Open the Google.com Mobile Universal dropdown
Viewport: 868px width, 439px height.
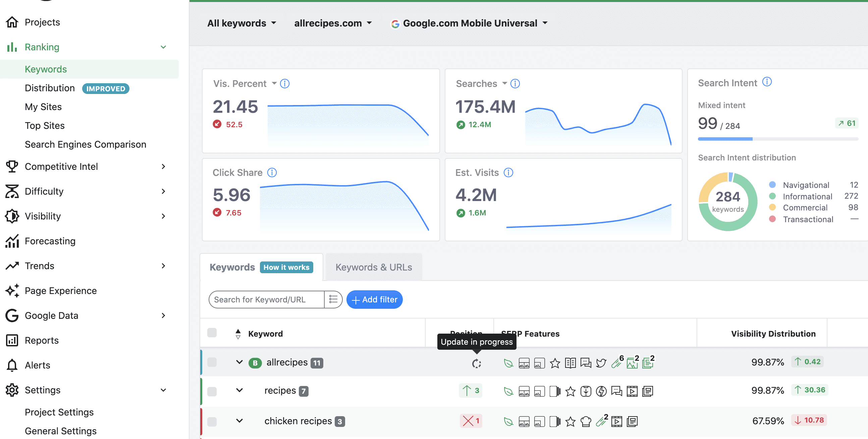[x=469, y=23]
